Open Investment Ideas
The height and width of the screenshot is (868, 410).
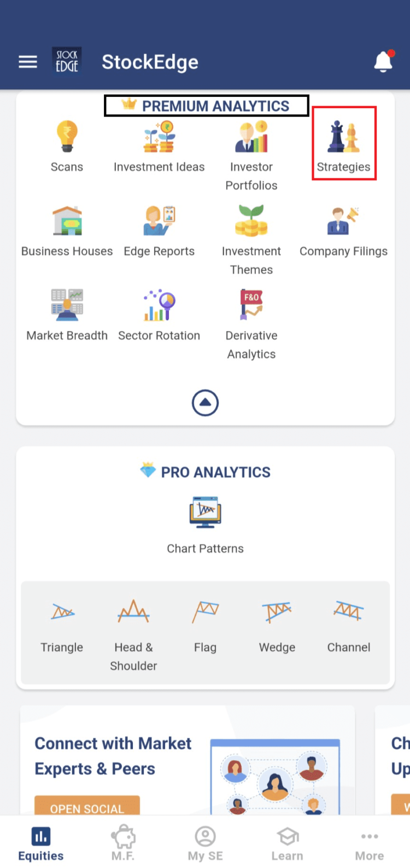[159, 137]
